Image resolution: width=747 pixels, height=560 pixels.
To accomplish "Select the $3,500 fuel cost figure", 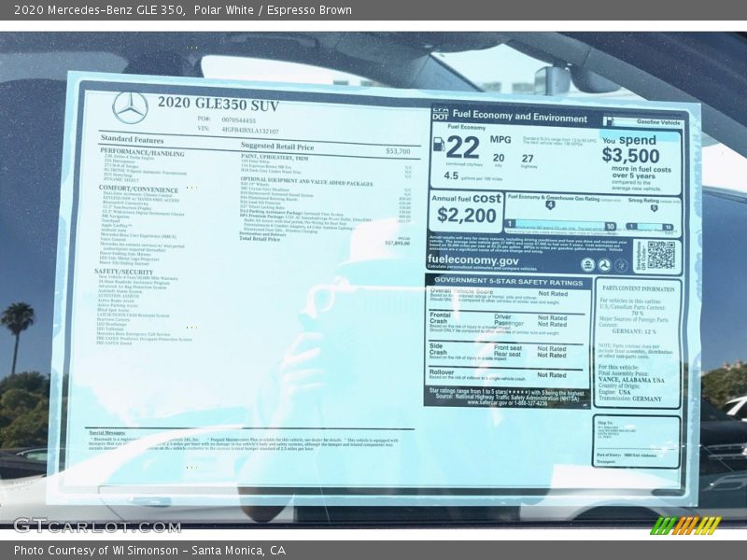I will pos(630,155).
